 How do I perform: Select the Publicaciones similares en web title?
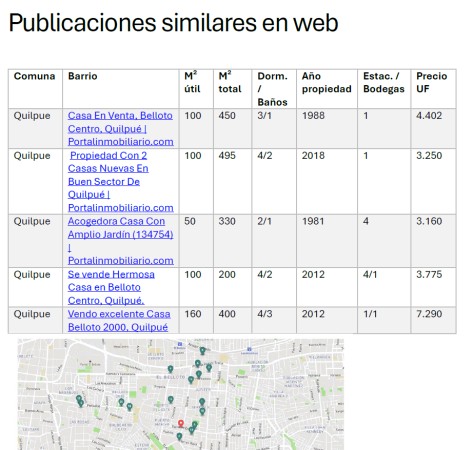[x=173, y=23]
